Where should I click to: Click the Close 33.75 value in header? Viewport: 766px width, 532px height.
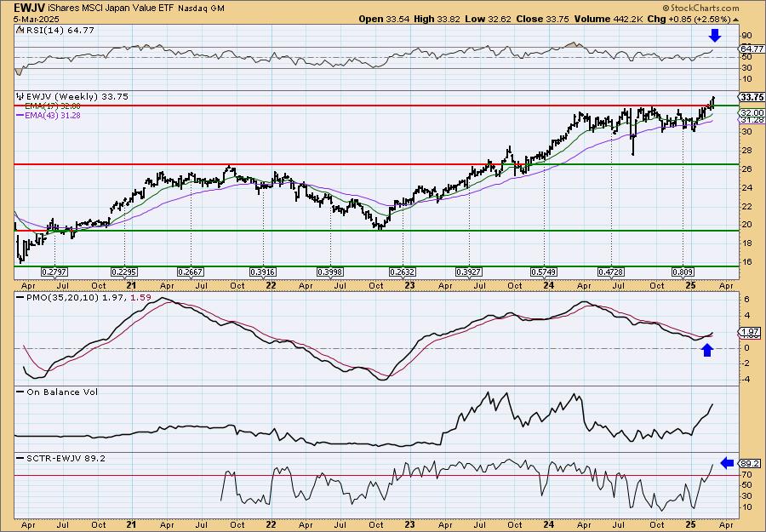click(x=540, y=19)
